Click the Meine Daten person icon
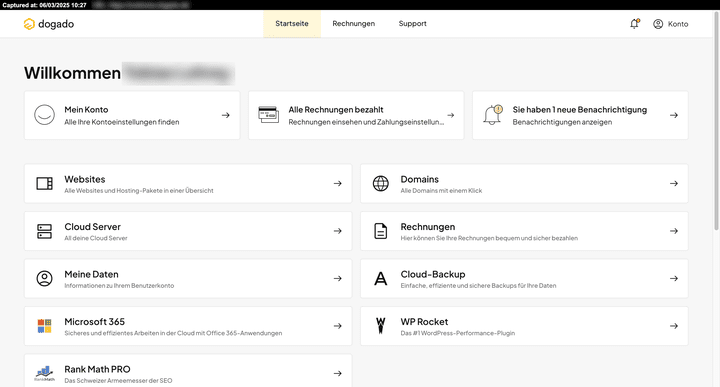 [x=45, y=278]
